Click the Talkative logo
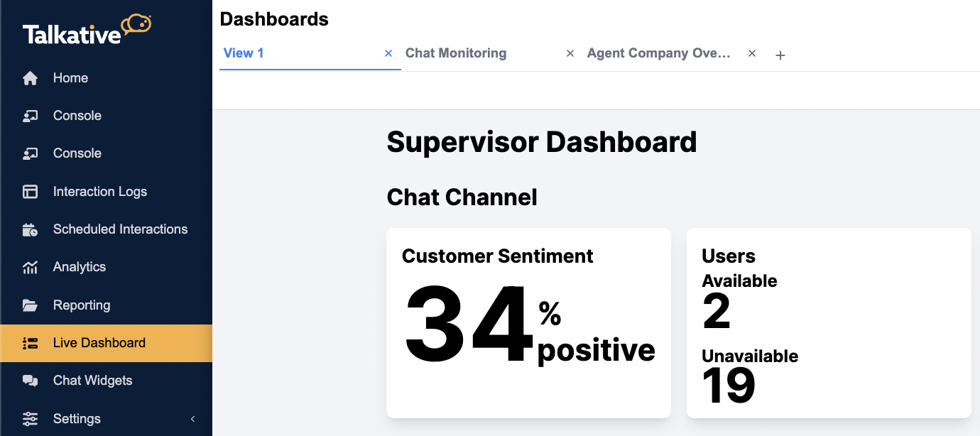 click(x=87, y=30)
